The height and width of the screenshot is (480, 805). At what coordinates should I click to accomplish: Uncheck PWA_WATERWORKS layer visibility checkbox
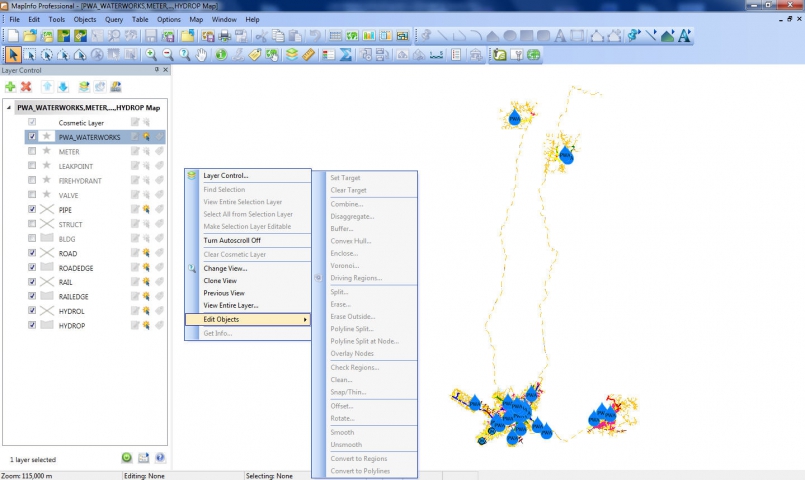click(32, 137)
